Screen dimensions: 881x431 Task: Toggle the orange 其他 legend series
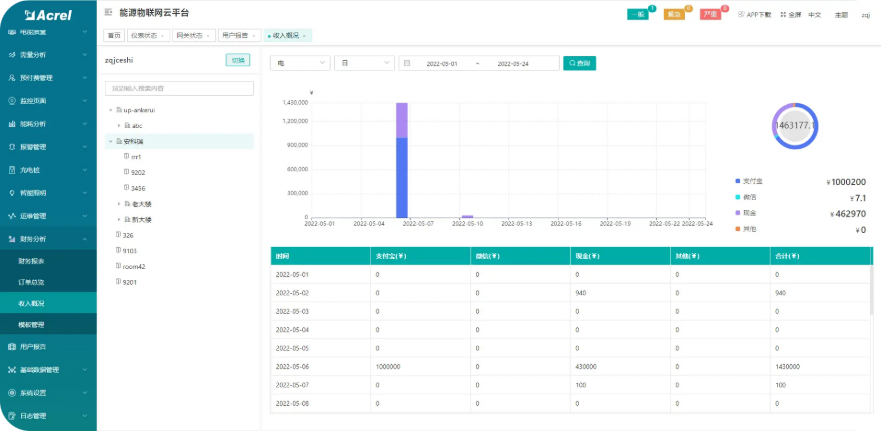(x=745, y=230)
